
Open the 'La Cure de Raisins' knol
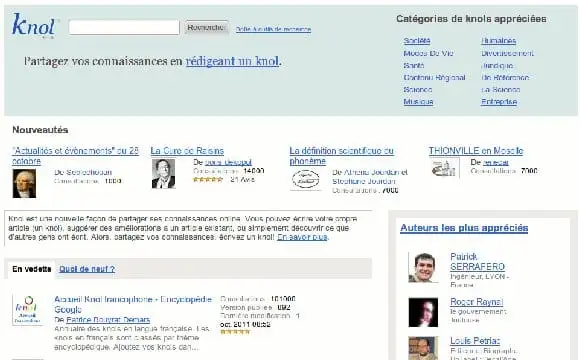[x=187, y=151]
